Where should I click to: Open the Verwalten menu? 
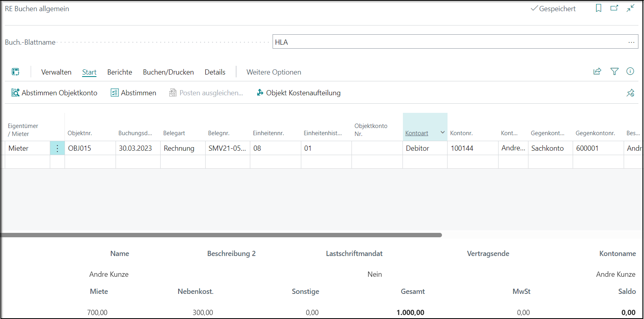[x=56, y=72]
